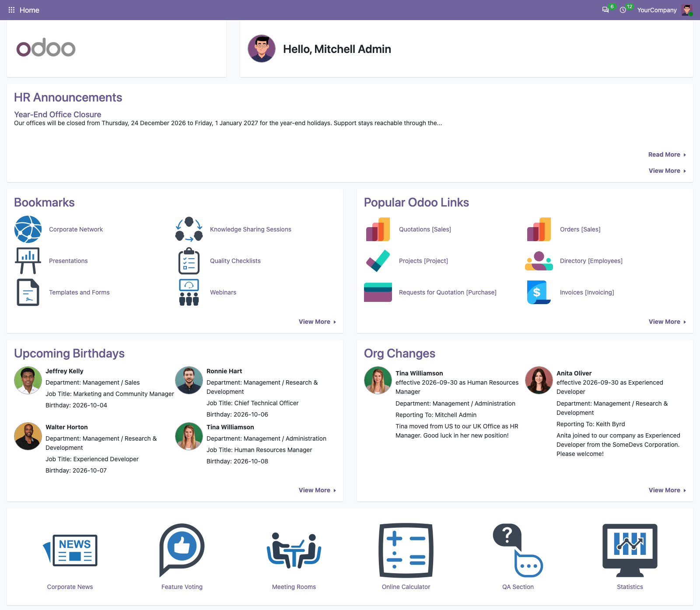
Task: Click the Statistics monitor chart icon
Action: (x=630, y=550)
